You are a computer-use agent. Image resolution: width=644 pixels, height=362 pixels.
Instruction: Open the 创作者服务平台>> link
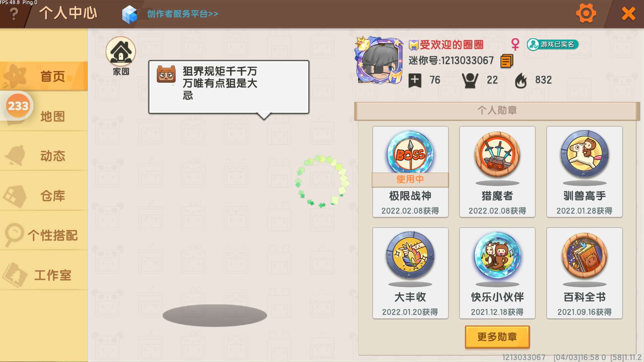pyautogui.click(x=183, y=14)
